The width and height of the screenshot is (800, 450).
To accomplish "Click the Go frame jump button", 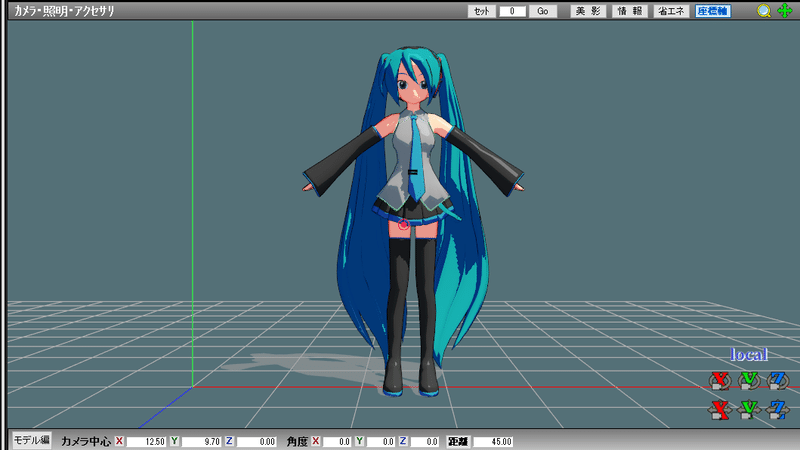I will pyautogui.click(x=543, y=11).
